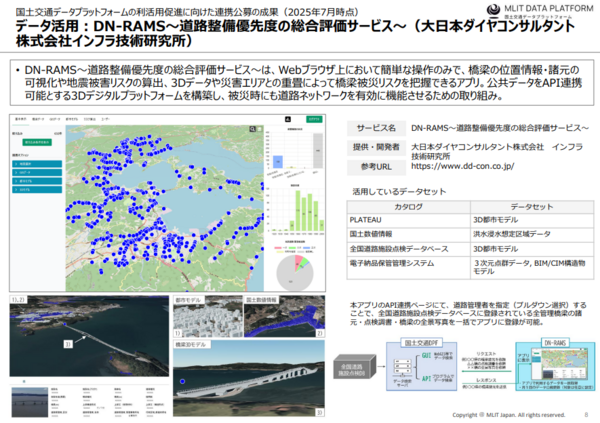600x423 pixels.
Task: Click the 全国道路施設点検データベース cell
Action: click(x=408, y=249)
